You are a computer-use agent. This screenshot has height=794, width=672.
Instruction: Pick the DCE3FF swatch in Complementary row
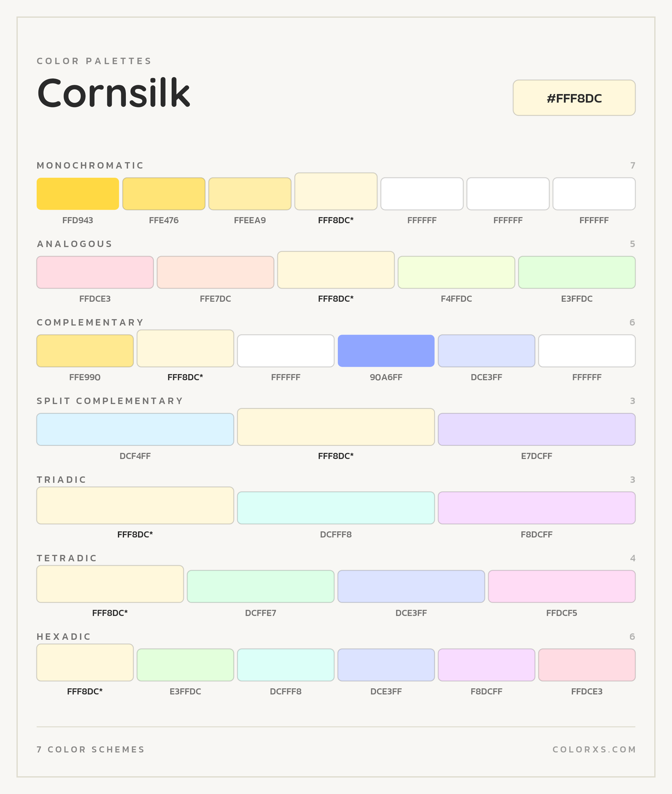tap(487, 351)
